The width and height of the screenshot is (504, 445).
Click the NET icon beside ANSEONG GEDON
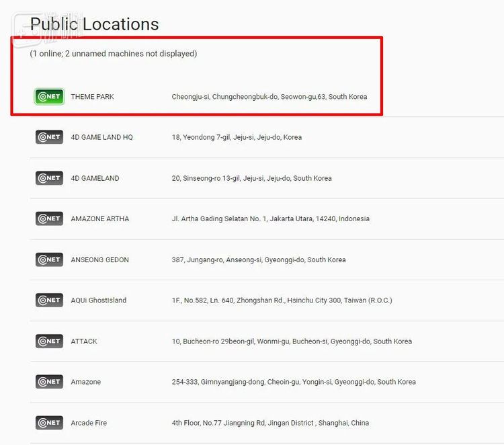click(49, 259)
